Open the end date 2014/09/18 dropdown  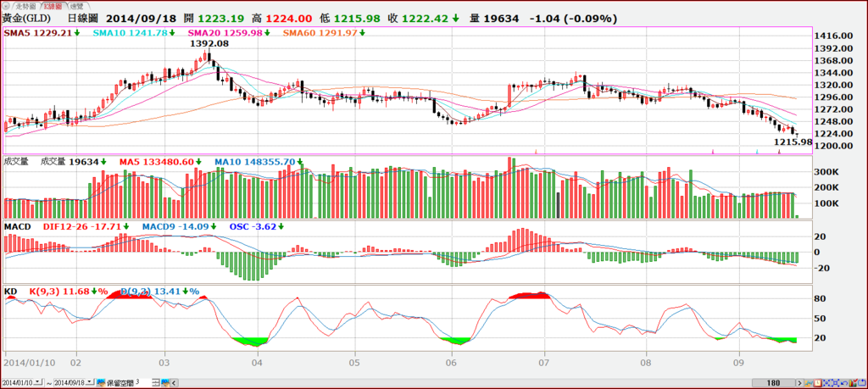coord(90,382)
